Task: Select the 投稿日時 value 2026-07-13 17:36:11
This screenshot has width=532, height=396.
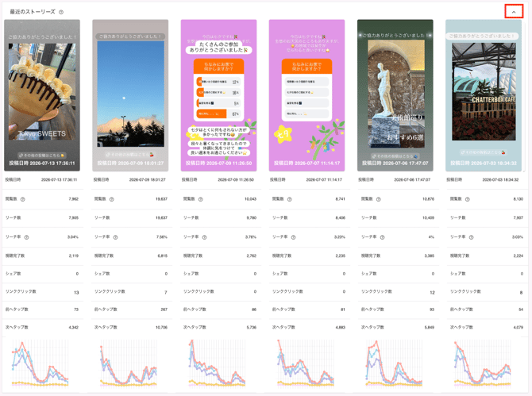Action: (59, 179)
